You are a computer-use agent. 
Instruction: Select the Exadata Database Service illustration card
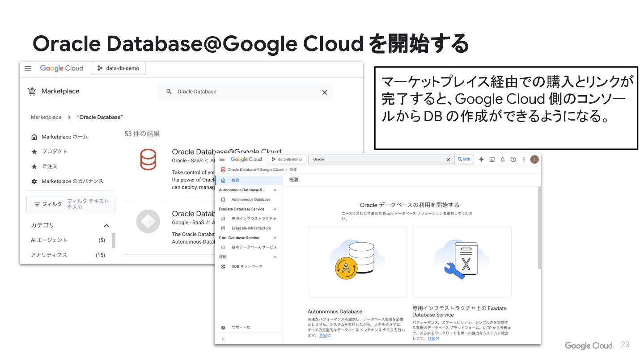click(462, 261)
